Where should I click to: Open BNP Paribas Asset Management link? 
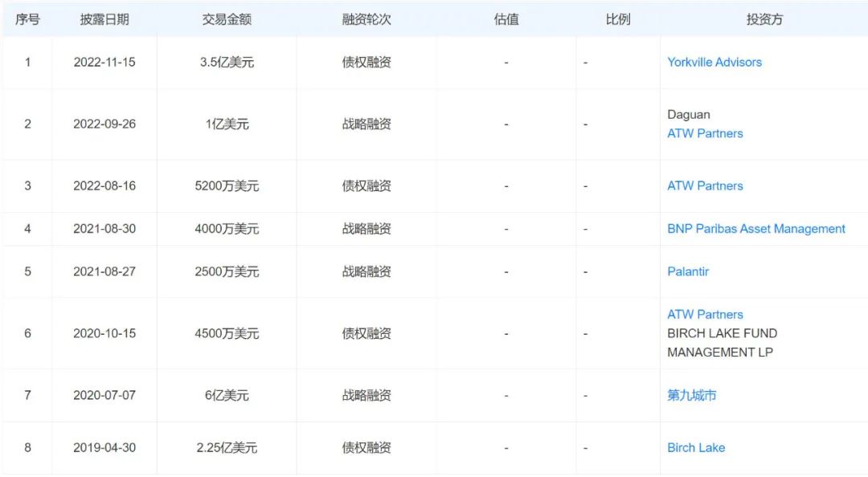coord(756,229)
